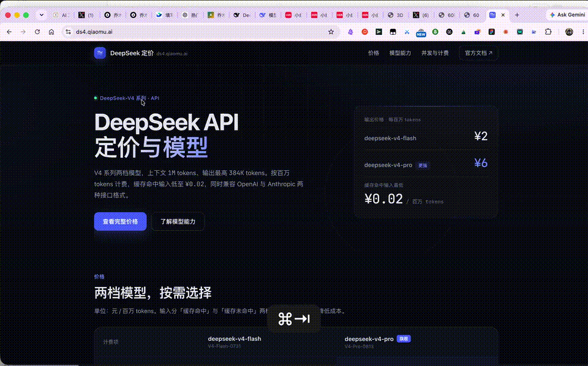Click the V4-Flash-0731 version label

[224, 346]
